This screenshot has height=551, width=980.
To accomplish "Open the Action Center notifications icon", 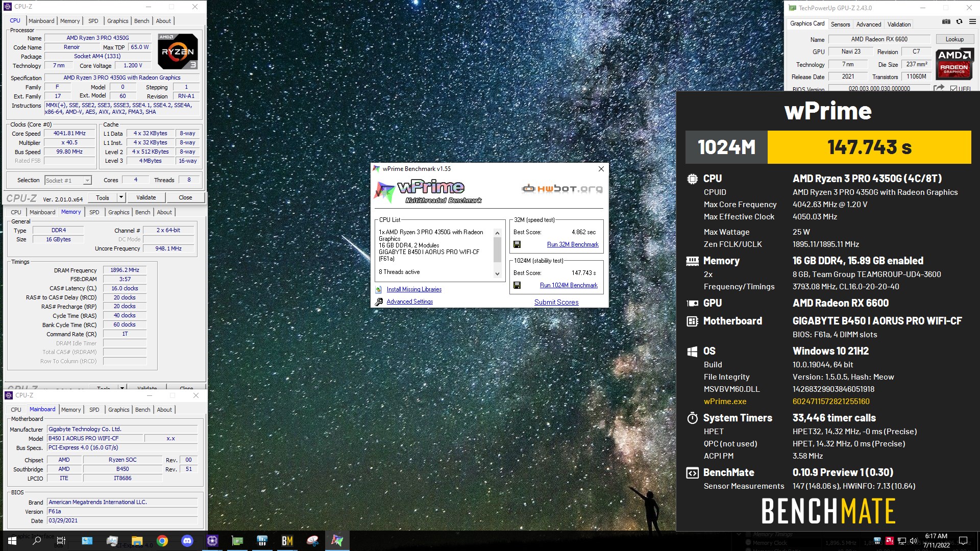I will click(x=963, y=541).
